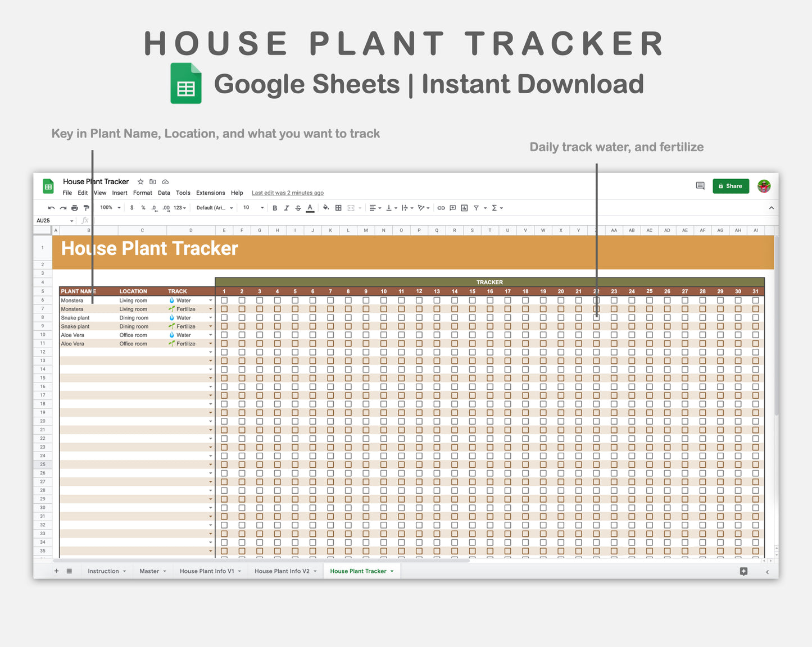Click the Insert chart icon
The height and width of the screenshot is (647, 812).
464,208
